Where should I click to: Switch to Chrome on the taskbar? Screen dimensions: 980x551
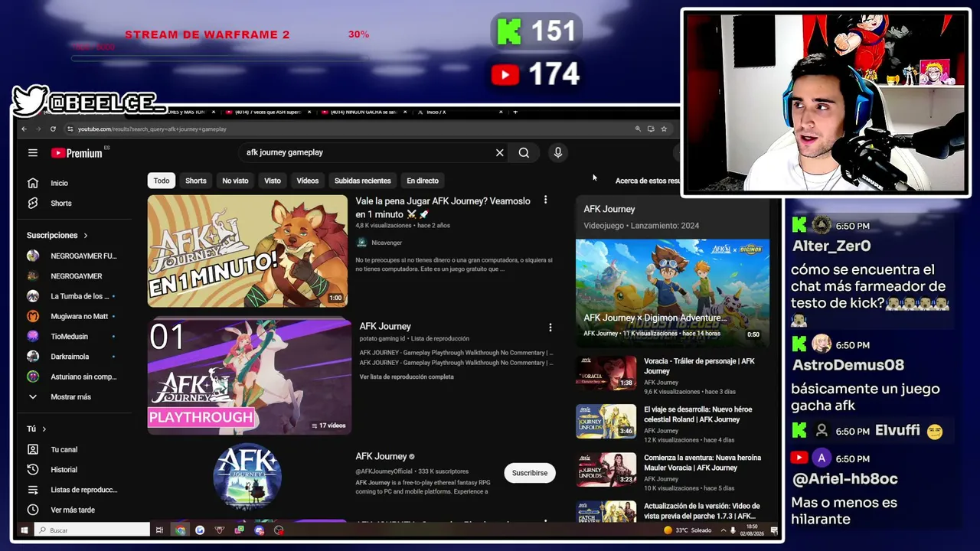point(180,530)
